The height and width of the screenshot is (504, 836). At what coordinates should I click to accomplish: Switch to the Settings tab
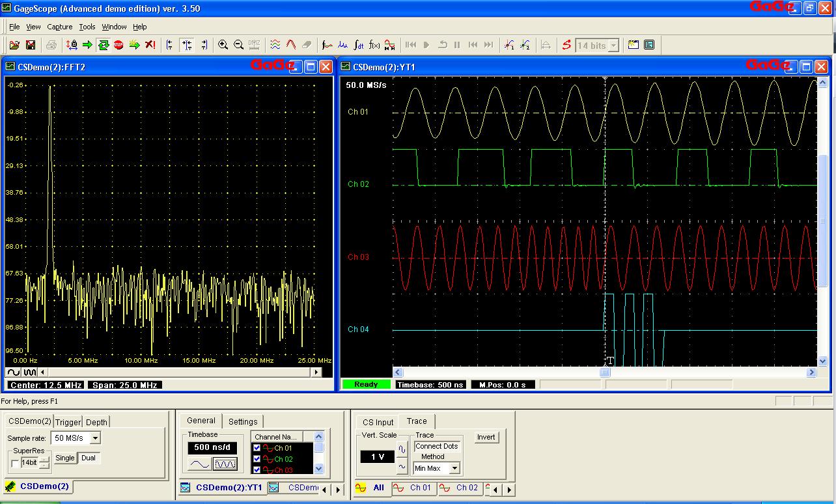[x=243, y=421]
